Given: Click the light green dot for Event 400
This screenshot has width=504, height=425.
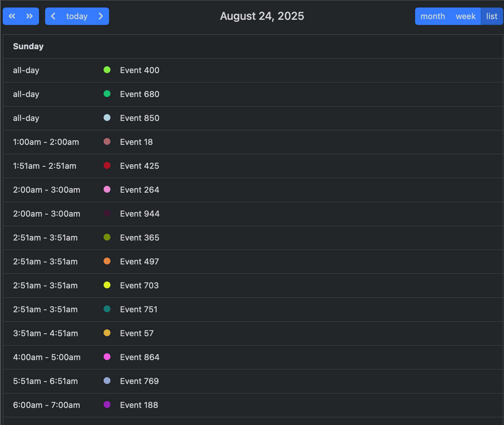Looking at the screenshot, I should (107, 70).
